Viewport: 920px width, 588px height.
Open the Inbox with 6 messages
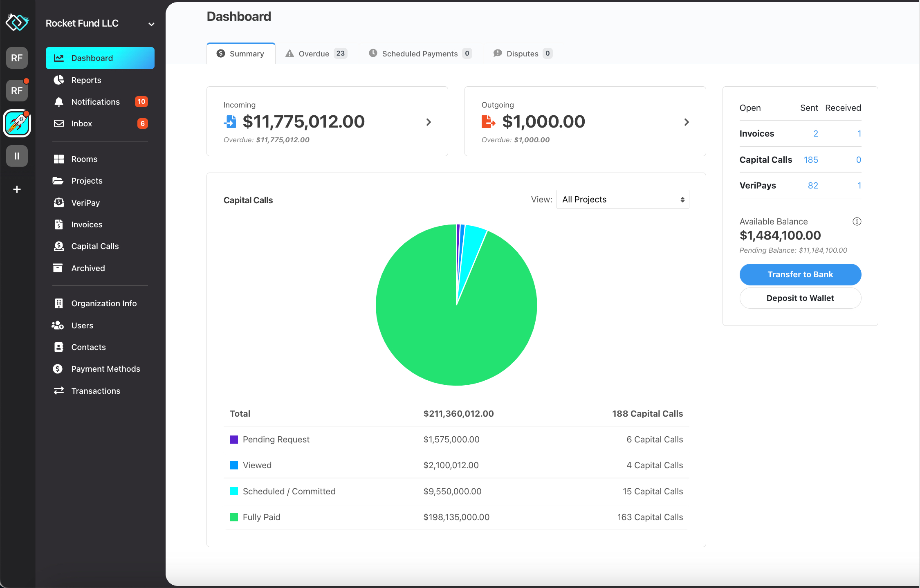tap(81, 123)
